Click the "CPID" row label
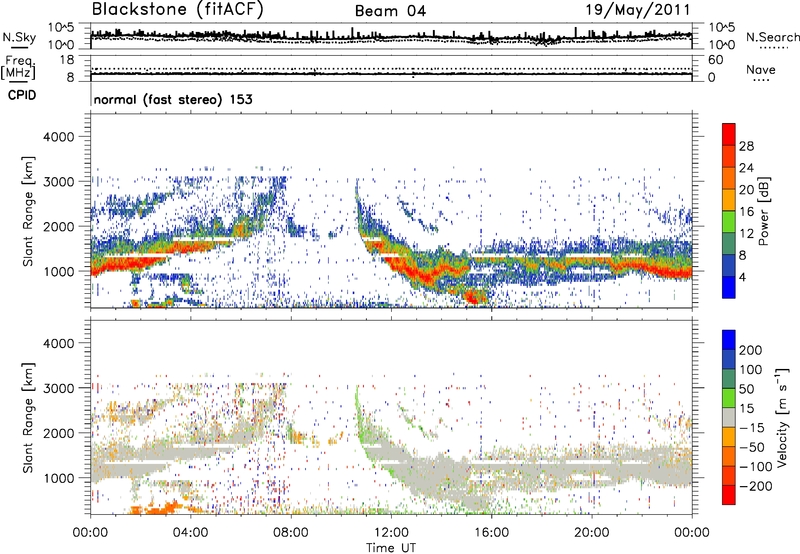Viewport: 800px width, 554px height. coord(22,95)
